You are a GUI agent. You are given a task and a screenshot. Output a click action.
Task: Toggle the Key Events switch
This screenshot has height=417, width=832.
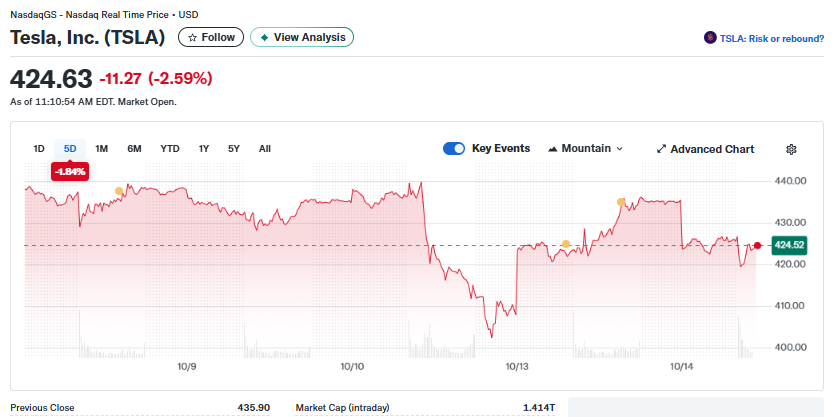click(454, 148)
